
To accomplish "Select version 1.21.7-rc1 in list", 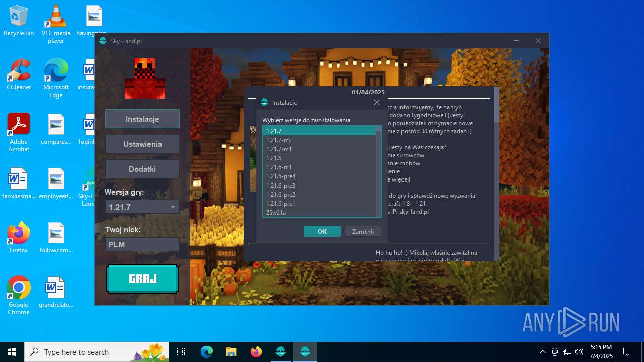I will point(319,149).
